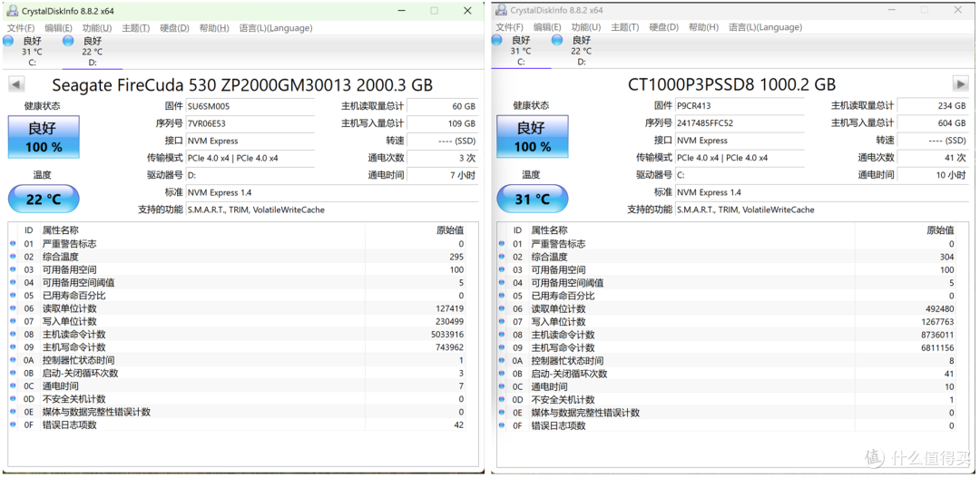
Task: Click Seagate FireCuda 530 disk title
Action: [242, 85]
